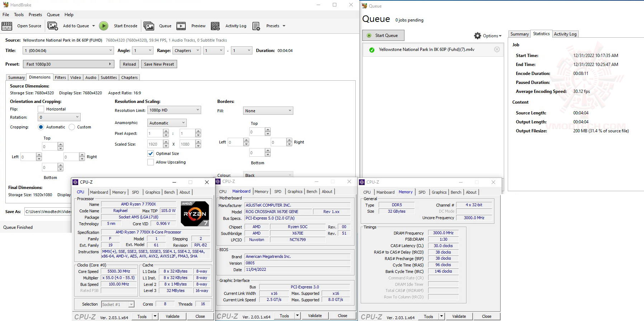Open the Presets menu in menu bar
The image size is (644, 321).
(x=35, y=15)
